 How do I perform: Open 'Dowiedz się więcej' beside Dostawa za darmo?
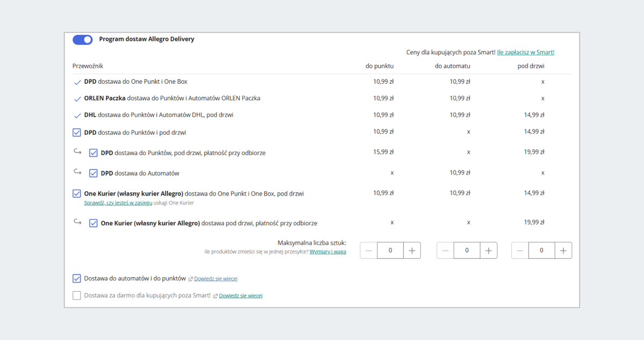click(x=240, y=296)
